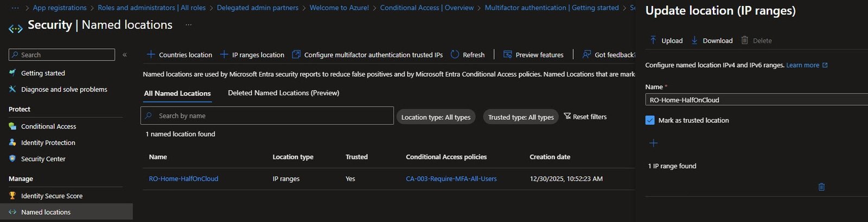Click Upload in Update location panel
This screenshot has height=222, width=868.
click(666, 41)
